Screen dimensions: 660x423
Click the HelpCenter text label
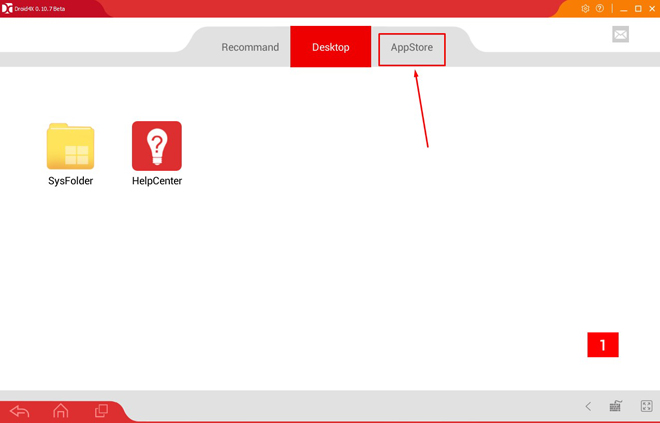(x=157, y=181)
